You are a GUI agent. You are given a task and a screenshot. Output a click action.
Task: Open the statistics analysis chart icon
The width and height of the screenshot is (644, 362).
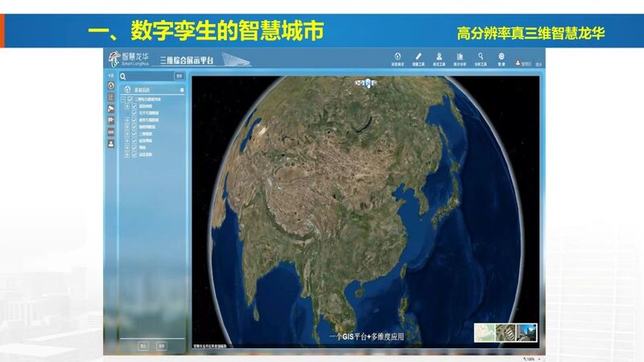460,57
